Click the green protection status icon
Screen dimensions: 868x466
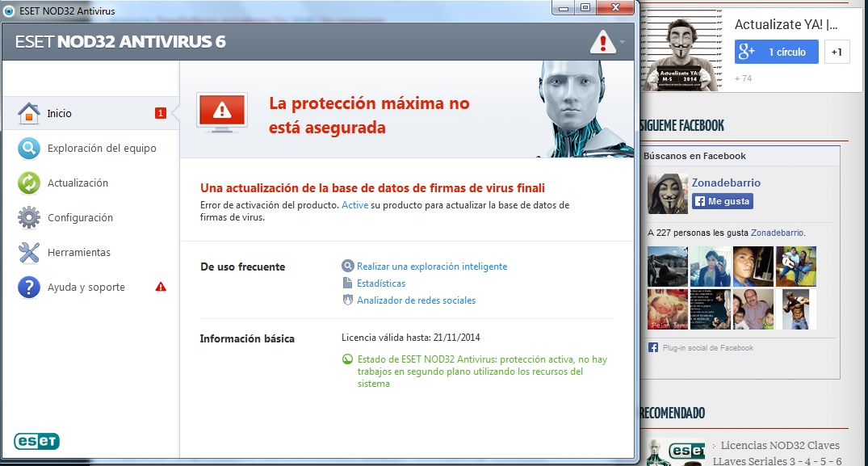click(348, 359)
